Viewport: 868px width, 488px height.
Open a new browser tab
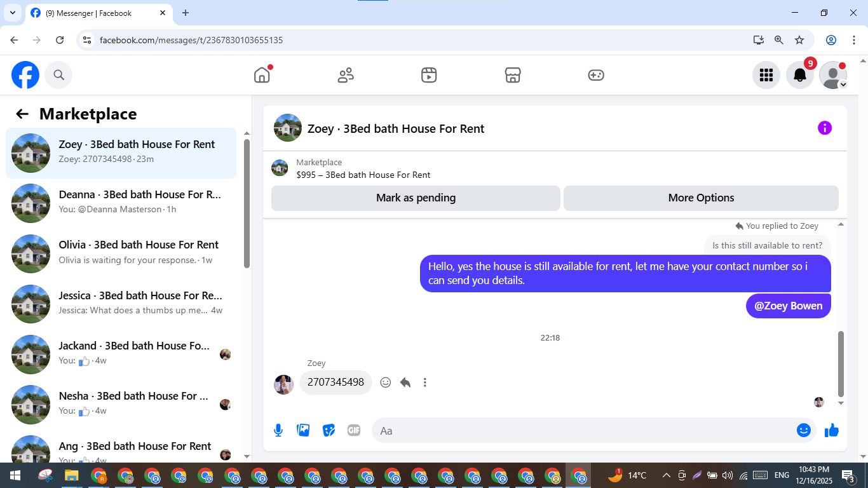(x=186, y=13)
